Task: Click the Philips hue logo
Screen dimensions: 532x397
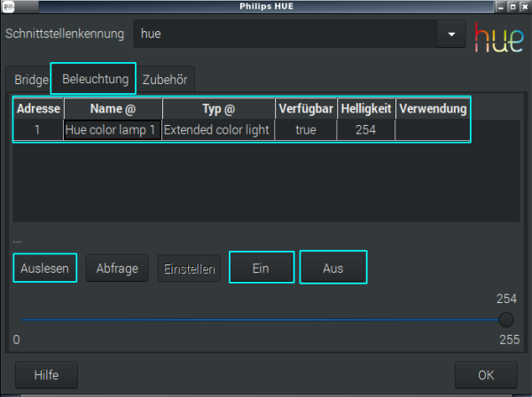Action: click(x=498, y=35)
